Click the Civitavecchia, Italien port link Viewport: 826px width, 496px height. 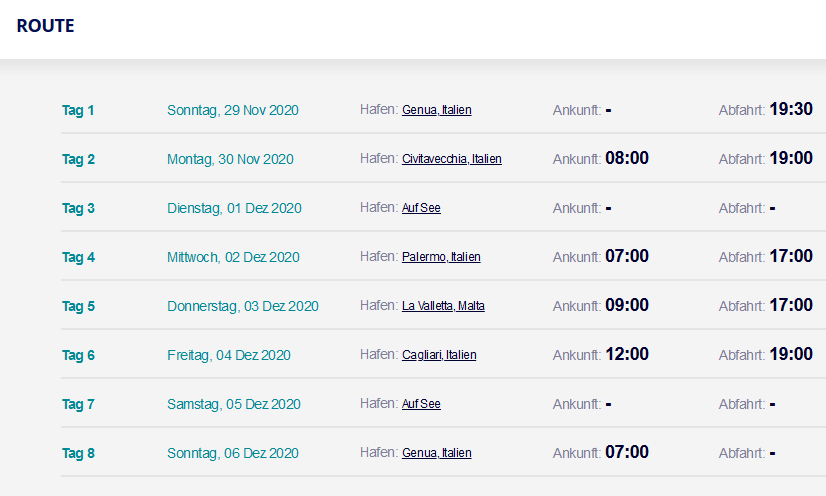(451, 159)
